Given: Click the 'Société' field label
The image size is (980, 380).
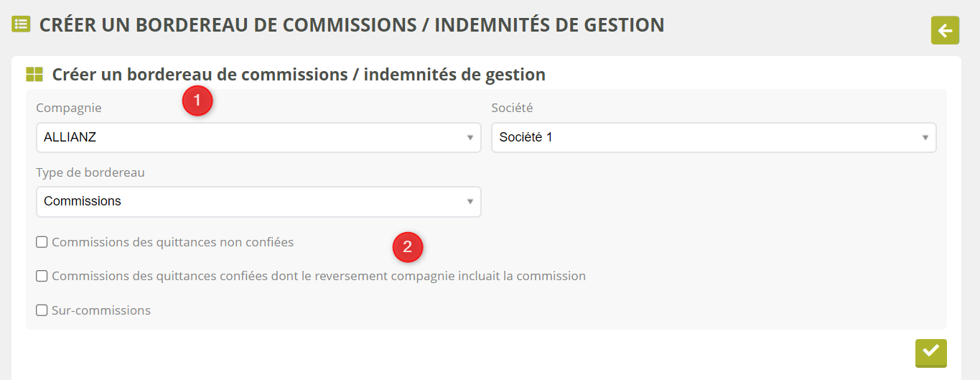Looking at the screenshot, I should point(512,108).
